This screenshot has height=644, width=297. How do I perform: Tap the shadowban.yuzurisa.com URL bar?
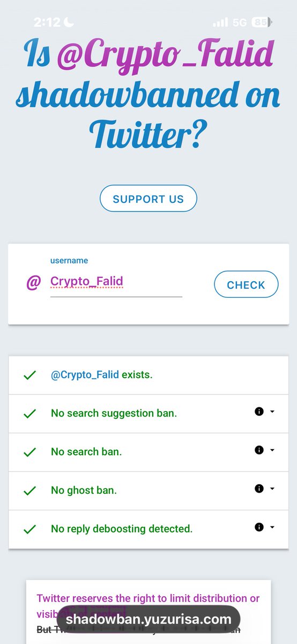148,619
